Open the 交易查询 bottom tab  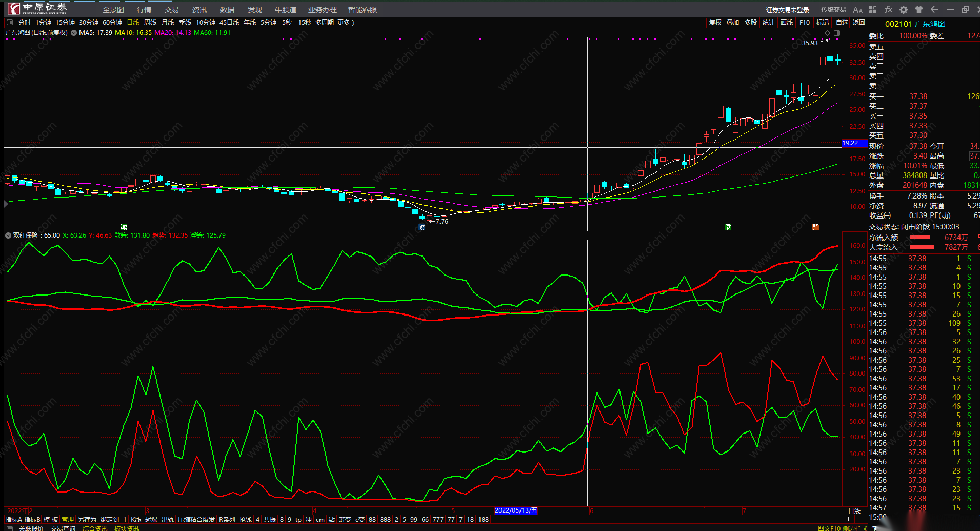tap(63, 528)
